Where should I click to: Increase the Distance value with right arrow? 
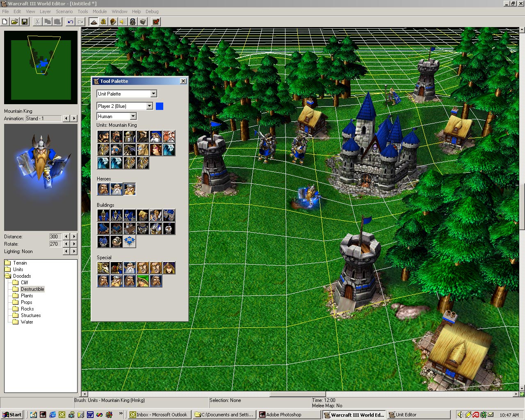[74, 237]
